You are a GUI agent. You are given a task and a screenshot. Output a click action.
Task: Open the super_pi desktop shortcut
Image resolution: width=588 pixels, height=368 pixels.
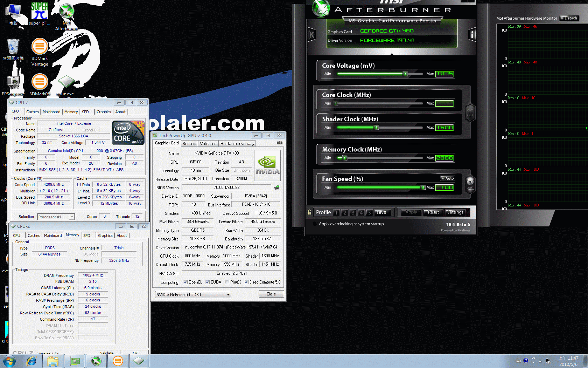click(x=40, y=14)
